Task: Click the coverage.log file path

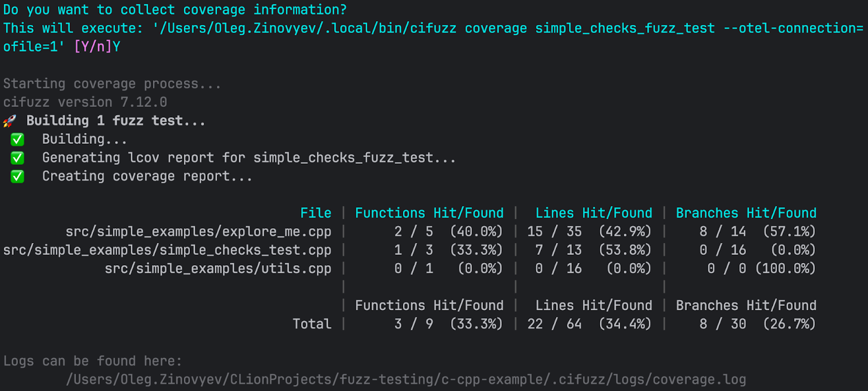Action: click(x=406, y=380)
